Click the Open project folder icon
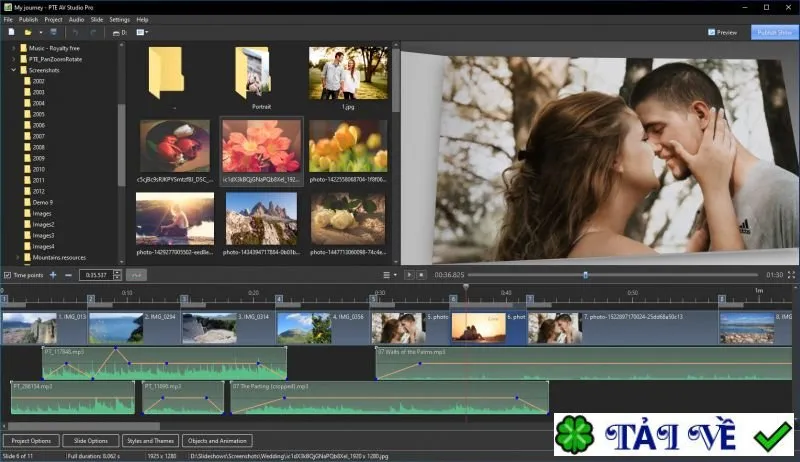Screen dimensions: 800x462 28,32
